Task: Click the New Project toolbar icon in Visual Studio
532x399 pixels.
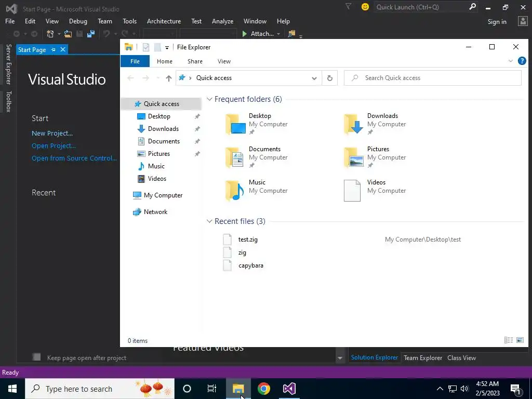Action: point(50,34)
